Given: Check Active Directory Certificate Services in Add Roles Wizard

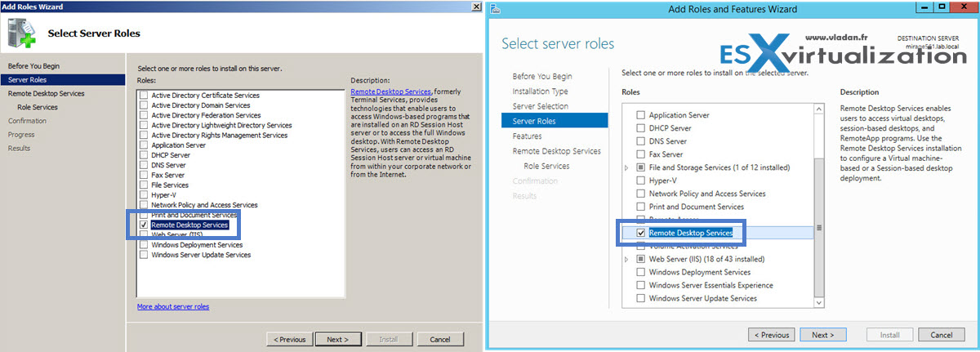Looking at the screenshot, I should coord(144,96).
